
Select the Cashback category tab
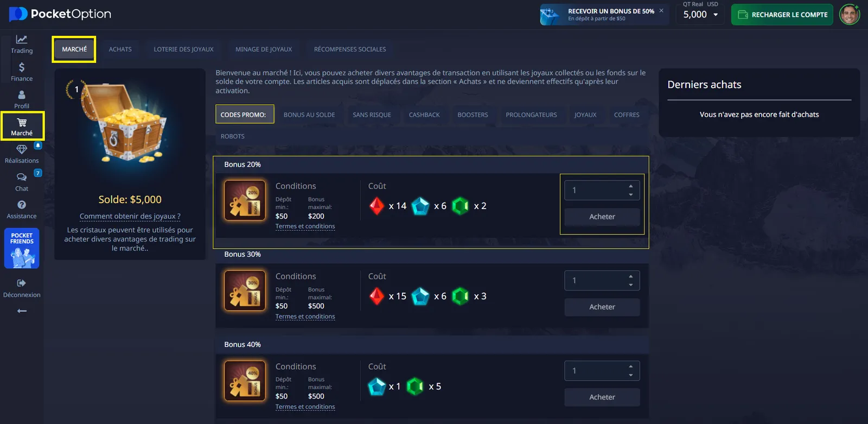click(x=424, y=115)
